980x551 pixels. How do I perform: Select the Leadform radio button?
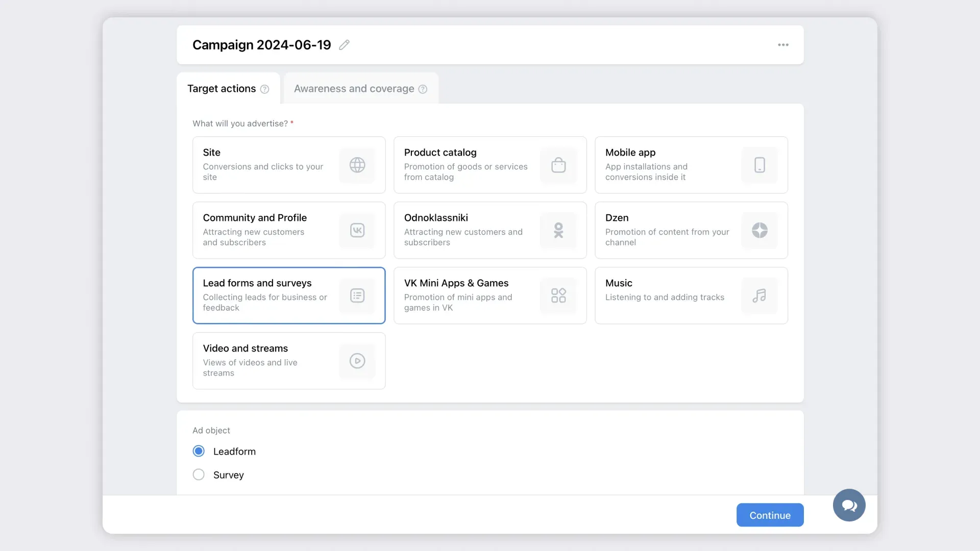click(x=199, y=451)
